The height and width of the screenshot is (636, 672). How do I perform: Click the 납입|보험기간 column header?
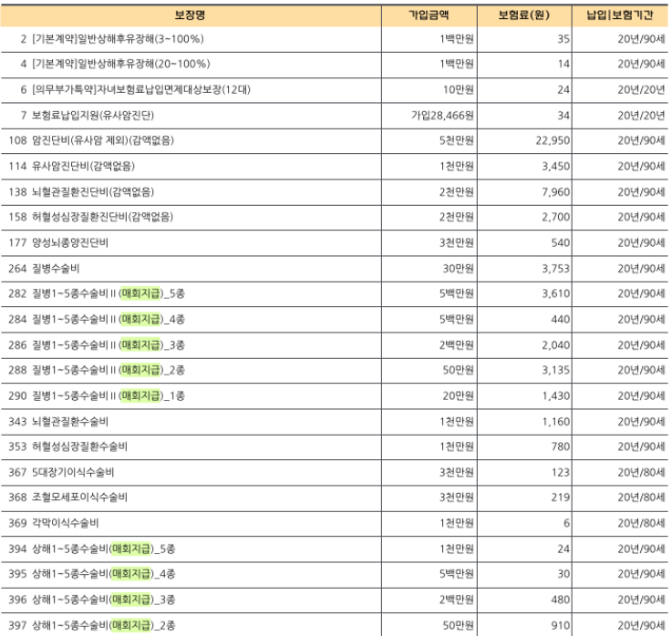tap(620, 15)
